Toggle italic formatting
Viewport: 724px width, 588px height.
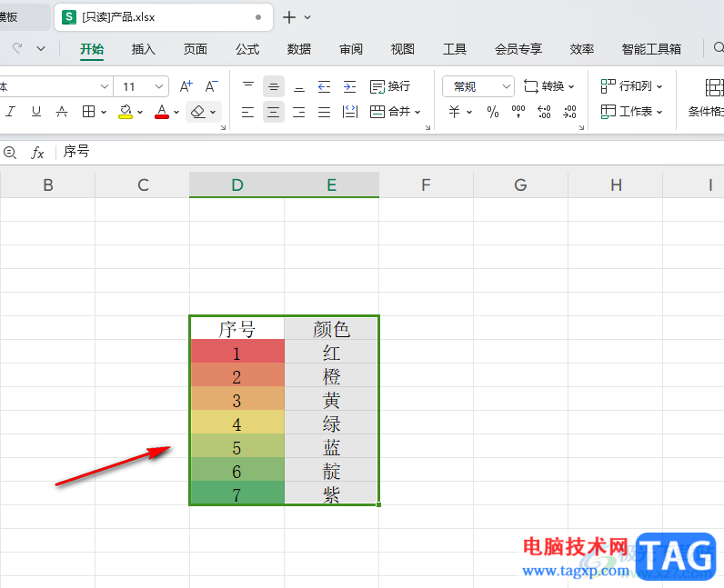(11, 111)
